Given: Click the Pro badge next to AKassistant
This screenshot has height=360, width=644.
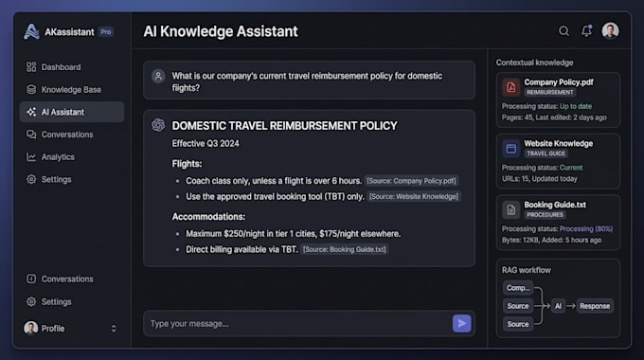Looking at the screenshot, I should tap(106, 32).
